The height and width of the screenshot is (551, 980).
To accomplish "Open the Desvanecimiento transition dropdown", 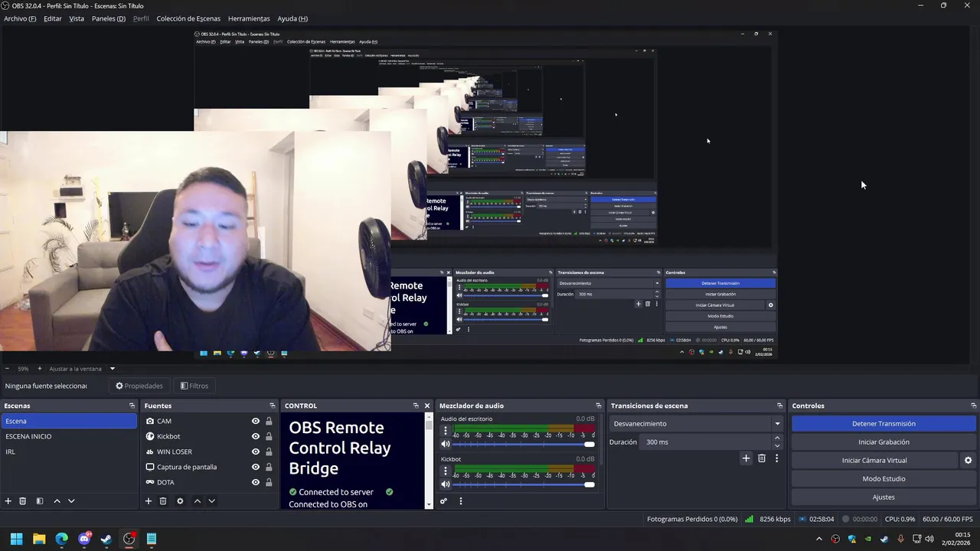I will 697,424.
